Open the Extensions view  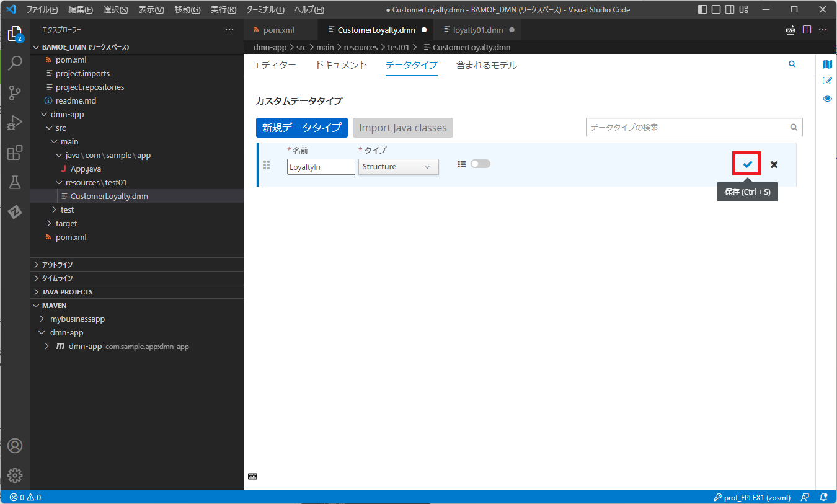(15, 153)
